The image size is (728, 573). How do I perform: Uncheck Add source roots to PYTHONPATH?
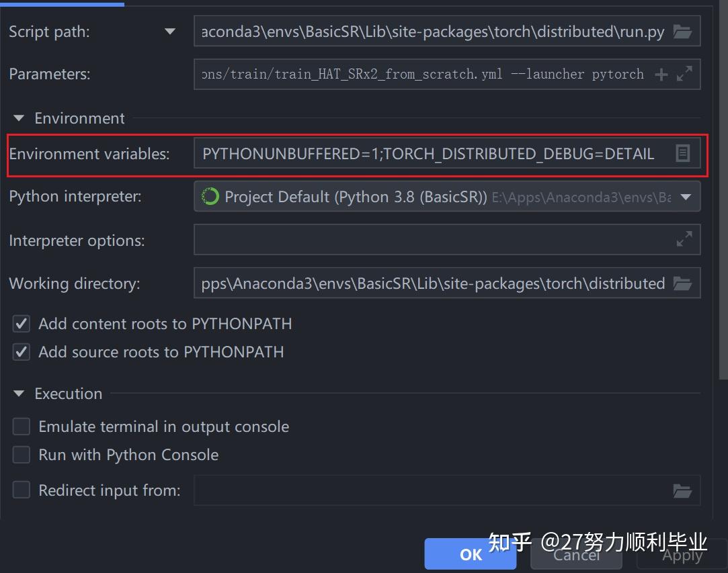[22, 352]
